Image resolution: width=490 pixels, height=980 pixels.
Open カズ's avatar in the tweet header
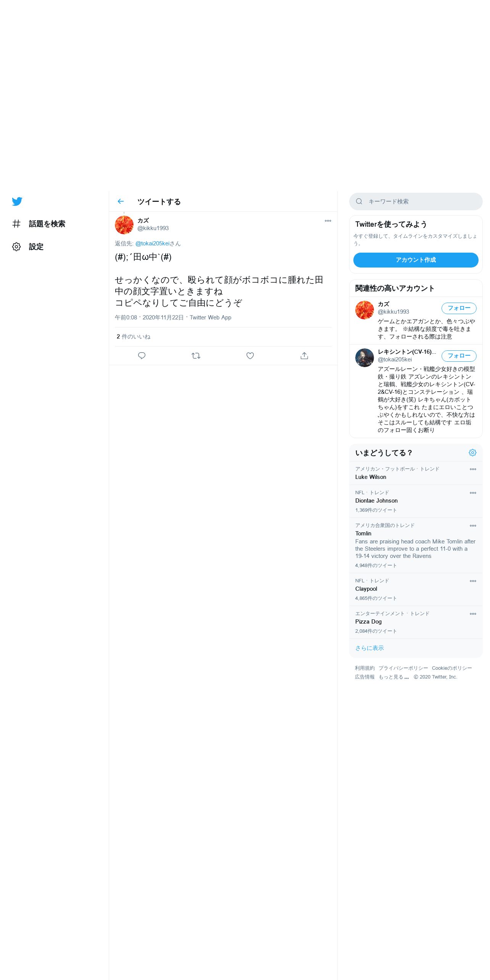pyautogui.click(x=124, y=225)
